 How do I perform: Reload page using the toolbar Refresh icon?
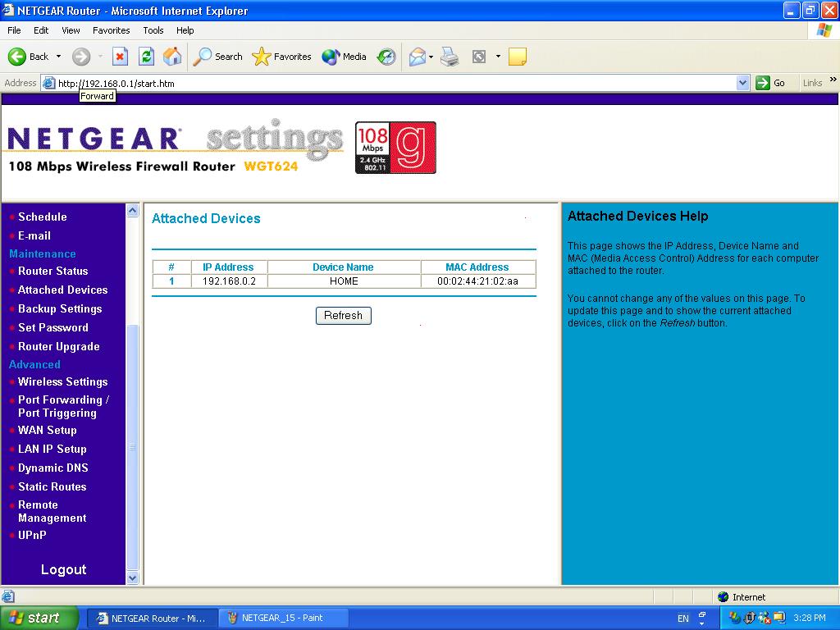pyautogui.click(x=146, y=57)
